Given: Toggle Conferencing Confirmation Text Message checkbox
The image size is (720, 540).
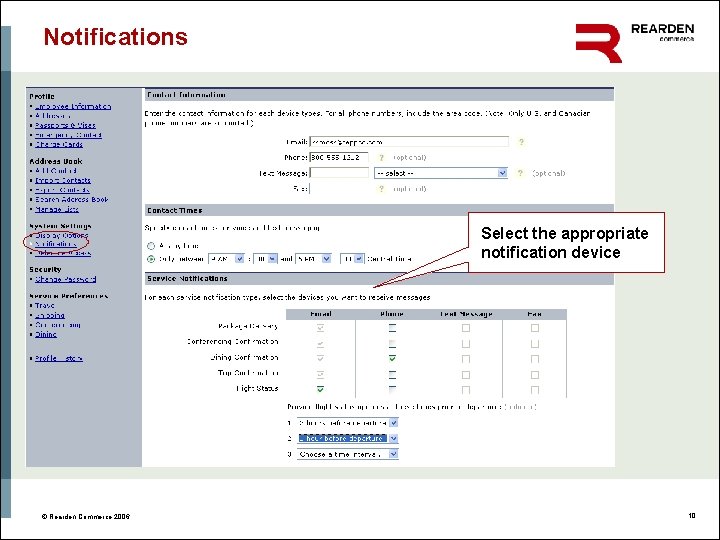Looking at the screenshot, I should pyautogui.click(x=466, y=343).
